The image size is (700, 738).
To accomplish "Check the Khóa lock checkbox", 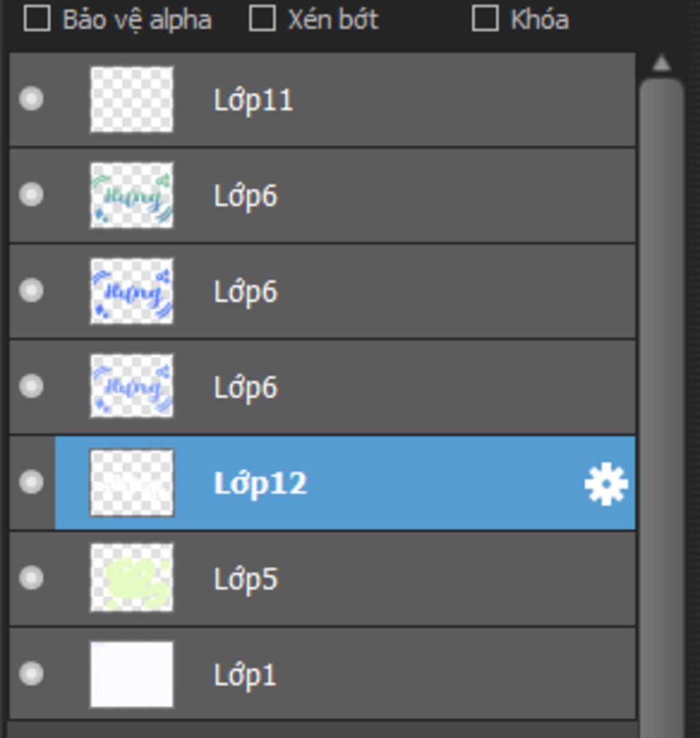I will click(x=485, y=19).
